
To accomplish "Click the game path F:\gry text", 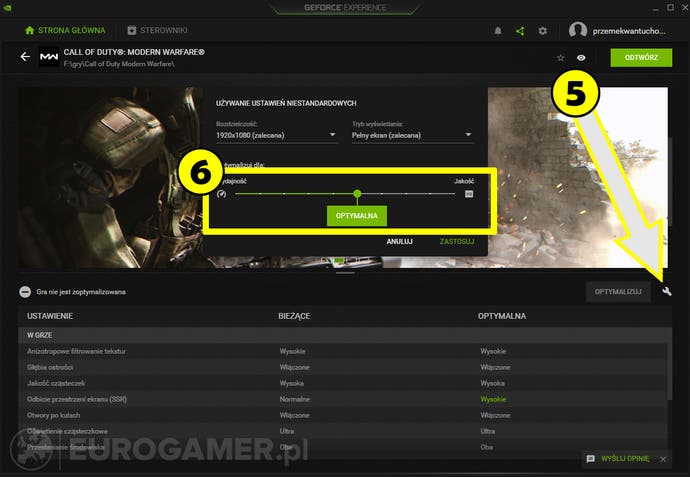I will pyautogui.click(x=119, y=64).
